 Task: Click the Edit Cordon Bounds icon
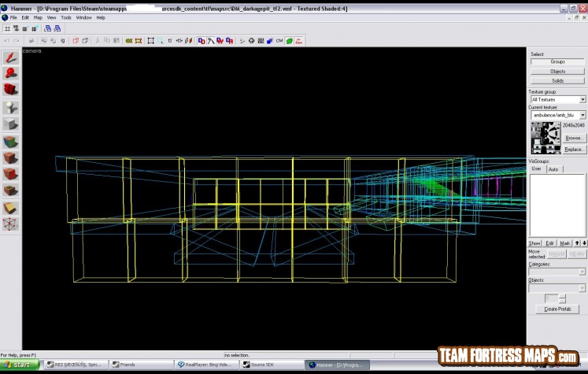139,41
